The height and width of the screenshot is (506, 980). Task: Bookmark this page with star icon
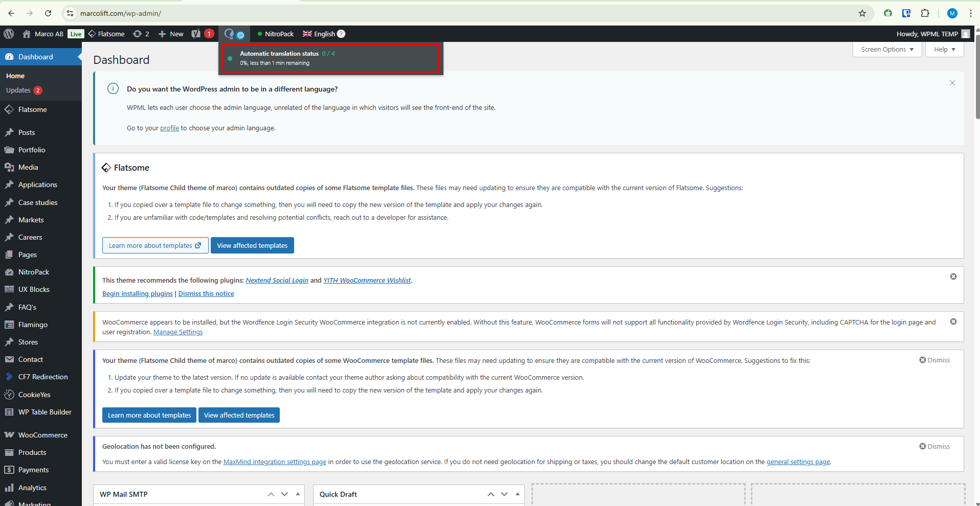tap(862, 13)
